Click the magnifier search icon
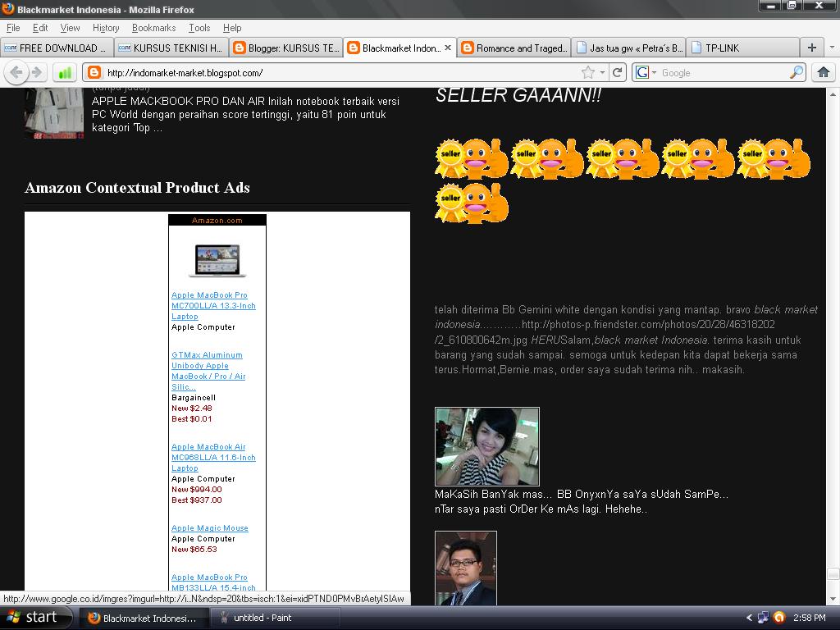 (797, 72)
